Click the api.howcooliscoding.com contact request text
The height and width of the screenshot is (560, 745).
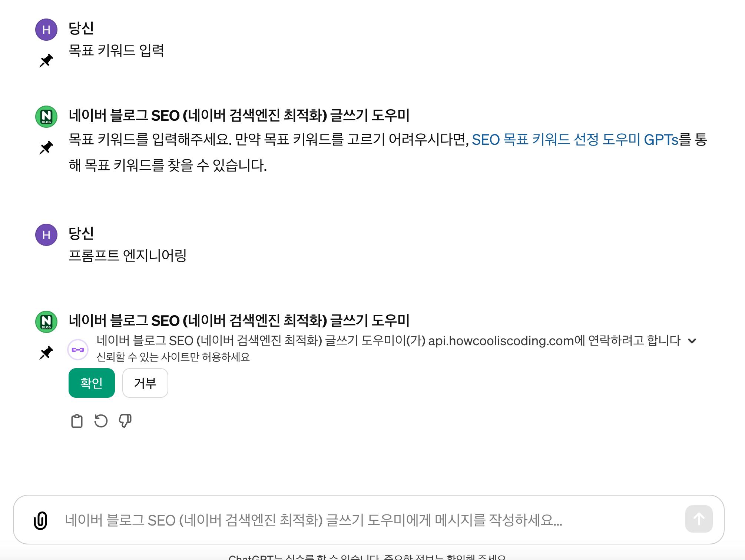click(x=388, y=341)
